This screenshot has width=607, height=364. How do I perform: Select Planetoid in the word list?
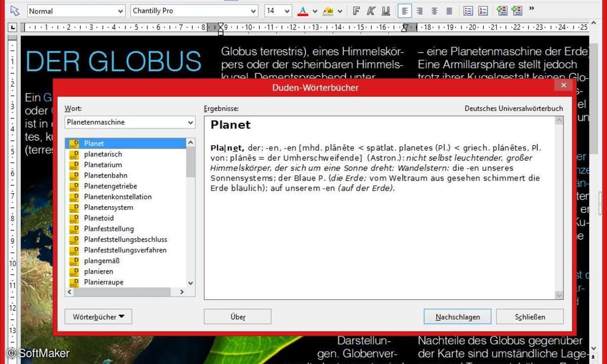point(99,218)
